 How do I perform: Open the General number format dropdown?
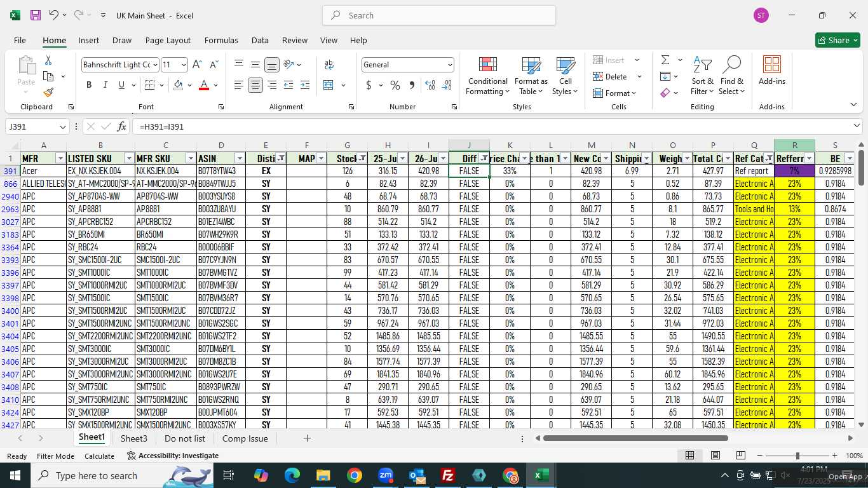coord(450,65)
